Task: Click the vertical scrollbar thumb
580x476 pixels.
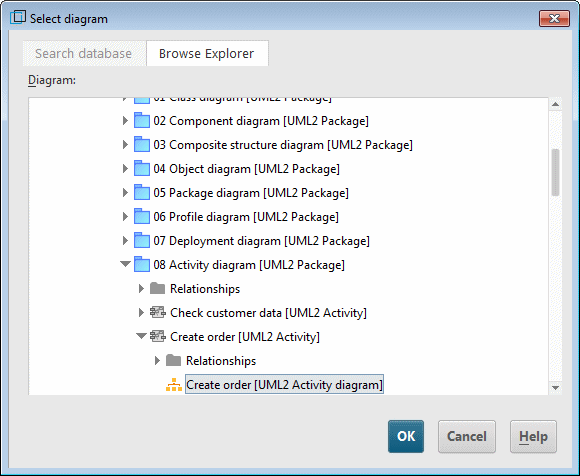Action: [555, 172]
